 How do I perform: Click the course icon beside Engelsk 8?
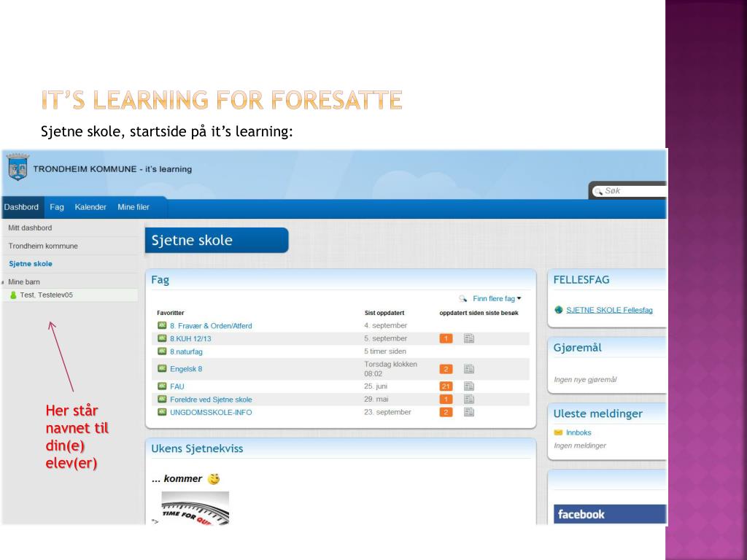coord(162,368)
